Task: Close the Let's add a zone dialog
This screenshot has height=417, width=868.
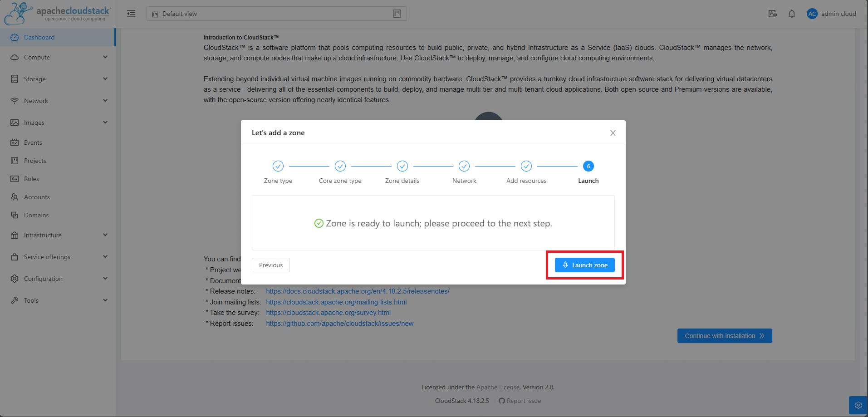Action: 613,133
